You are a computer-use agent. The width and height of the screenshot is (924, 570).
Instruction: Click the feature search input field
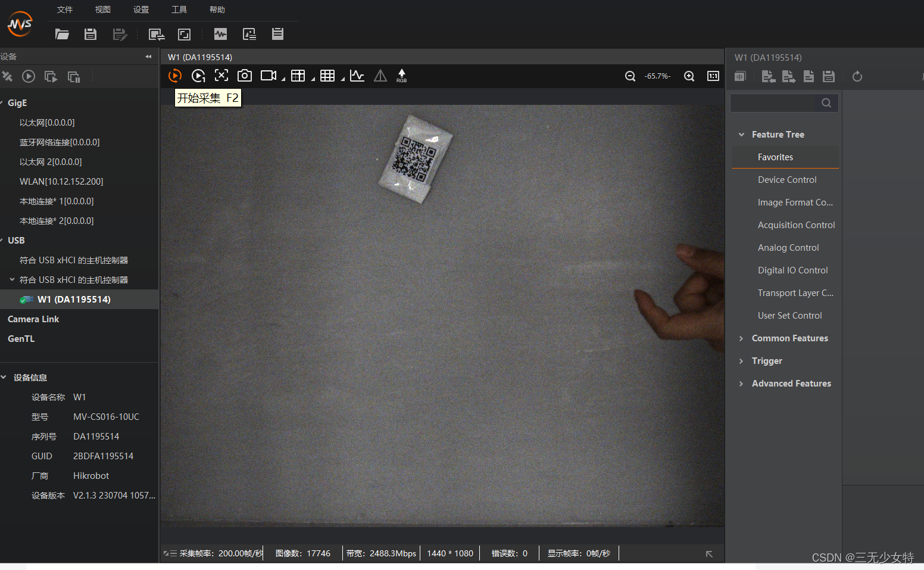772,102
